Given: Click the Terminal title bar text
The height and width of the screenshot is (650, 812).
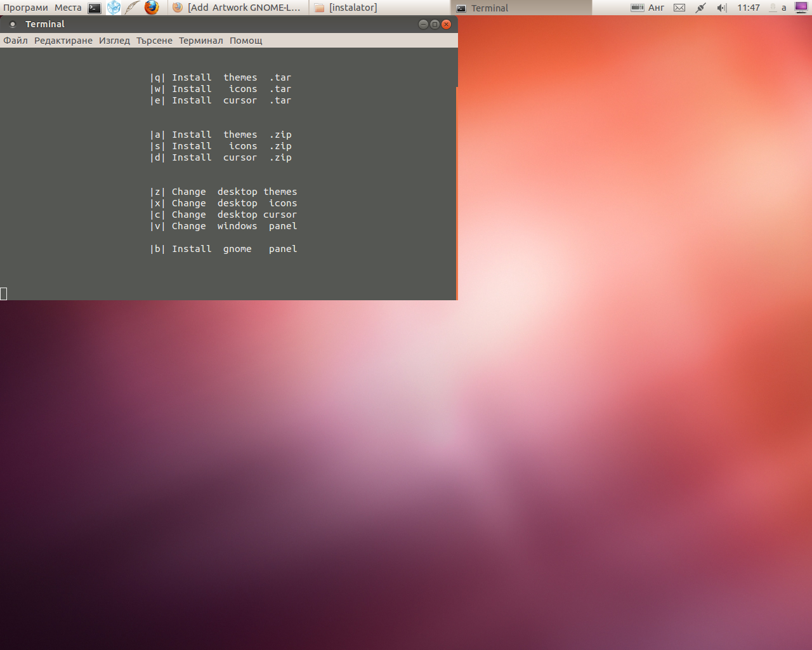Looking at the screenshot, I should tap(45, 24).
